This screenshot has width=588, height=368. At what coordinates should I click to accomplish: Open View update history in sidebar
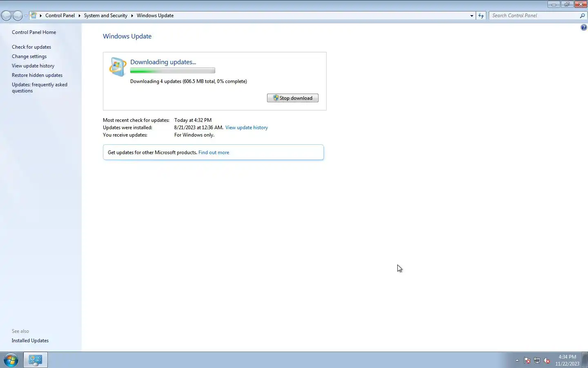point(33,66)
